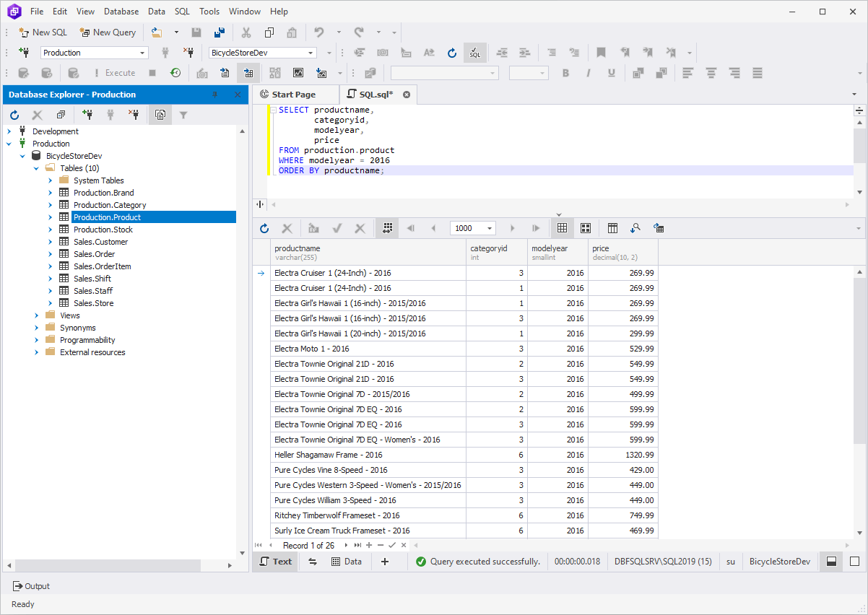Click the Results as Text icon

pyautogui.click(x=225, y=73)
